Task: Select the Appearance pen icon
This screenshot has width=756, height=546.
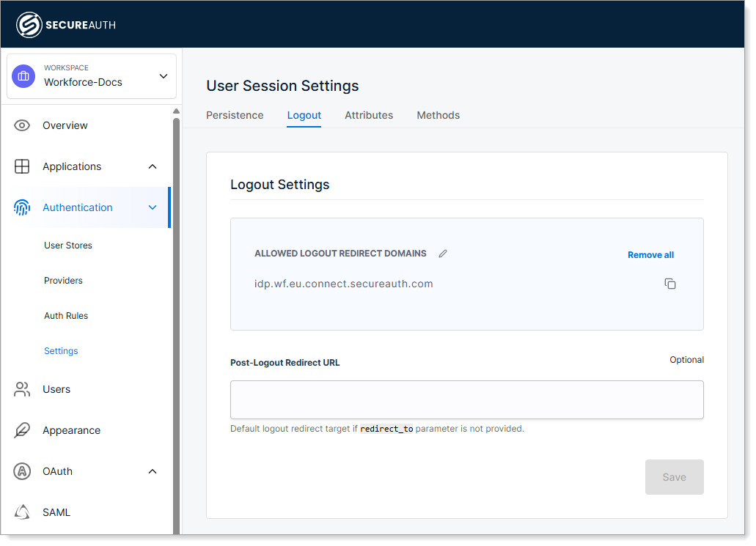Action: 22,430
